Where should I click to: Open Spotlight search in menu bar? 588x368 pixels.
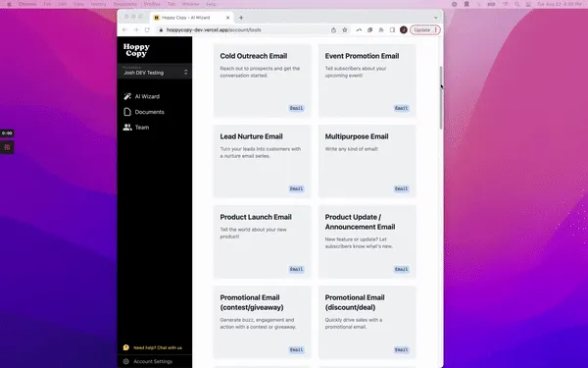click(x=517, y=4)
